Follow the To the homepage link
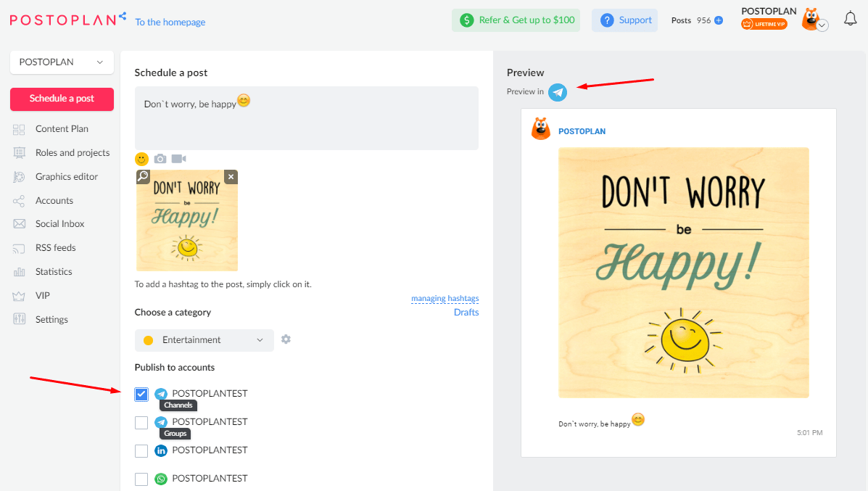 (170, 22)
